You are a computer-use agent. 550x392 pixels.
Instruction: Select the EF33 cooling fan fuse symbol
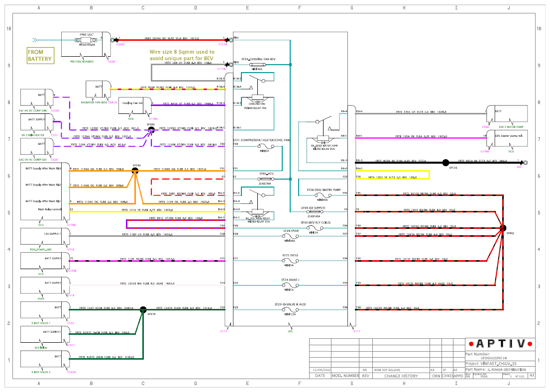click(257, 65)
